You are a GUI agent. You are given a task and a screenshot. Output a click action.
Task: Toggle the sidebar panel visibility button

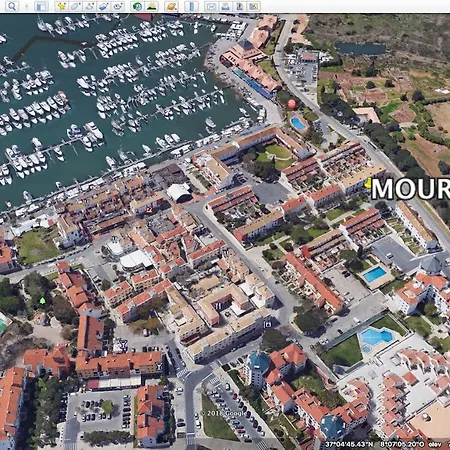[41, 6]
